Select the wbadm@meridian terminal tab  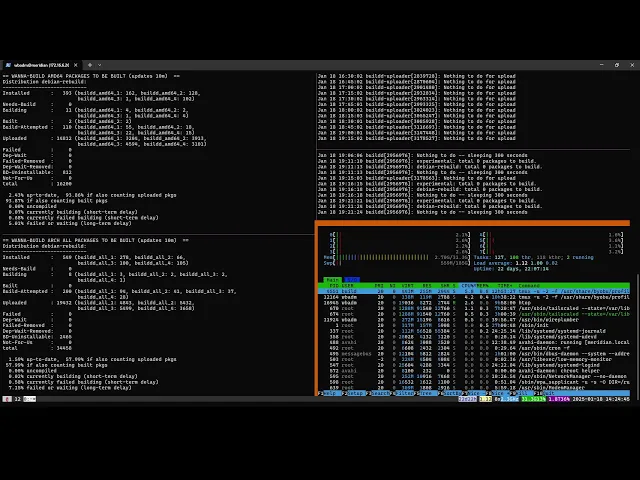click(x=41, y=65)
